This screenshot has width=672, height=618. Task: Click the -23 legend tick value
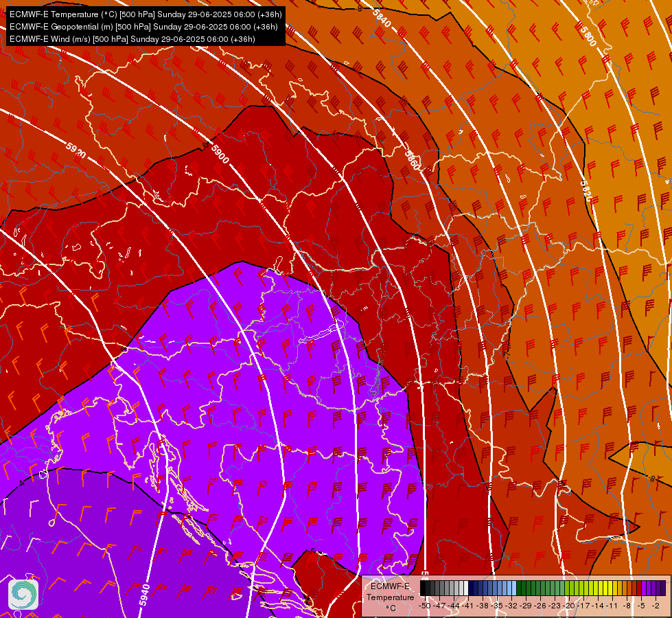(555, 606)
